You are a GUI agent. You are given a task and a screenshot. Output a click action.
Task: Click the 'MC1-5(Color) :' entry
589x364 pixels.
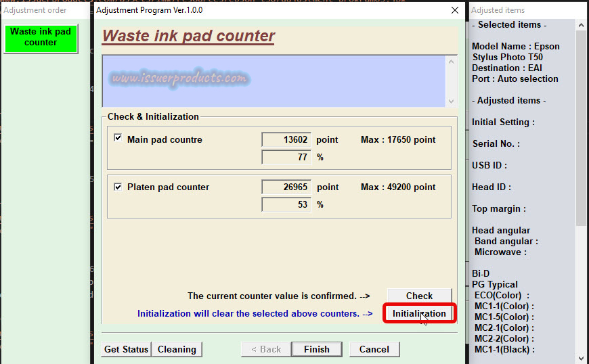(504, 317)
